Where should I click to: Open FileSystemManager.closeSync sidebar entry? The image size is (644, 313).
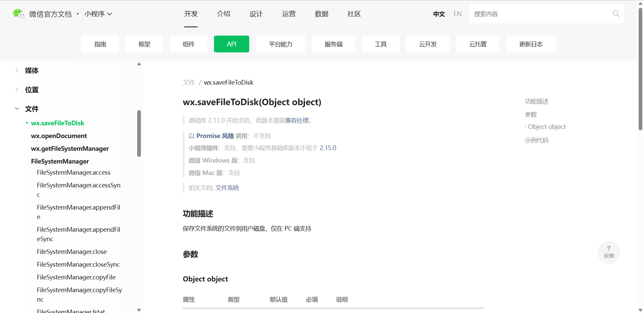78,264
